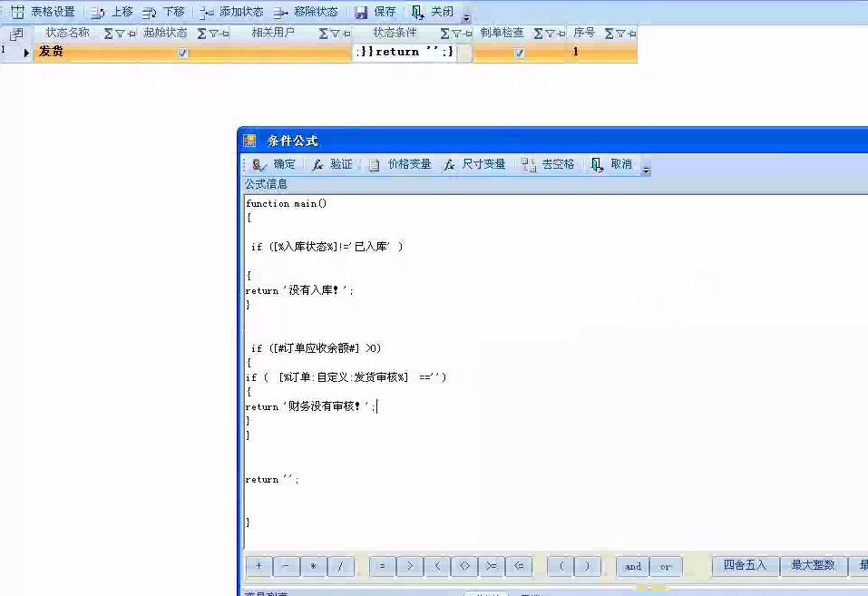Add a new state via 添加状态

pyautogui.click(x=231, y=12)
